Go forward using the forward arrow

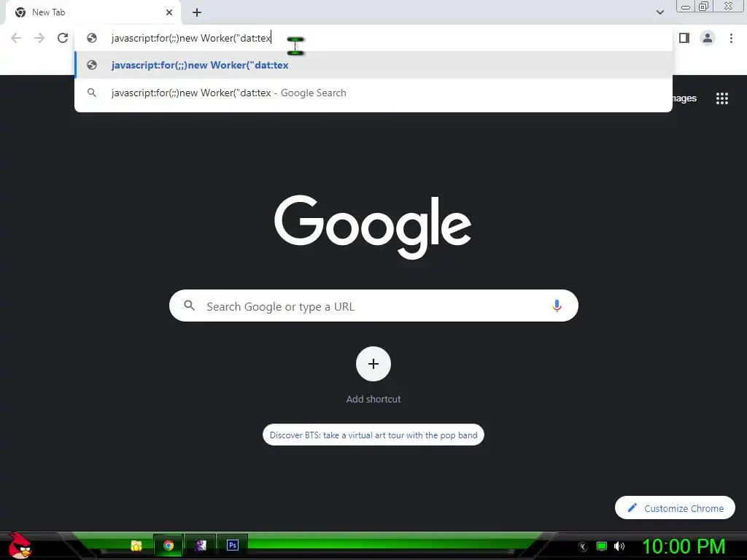pos(39,38)
